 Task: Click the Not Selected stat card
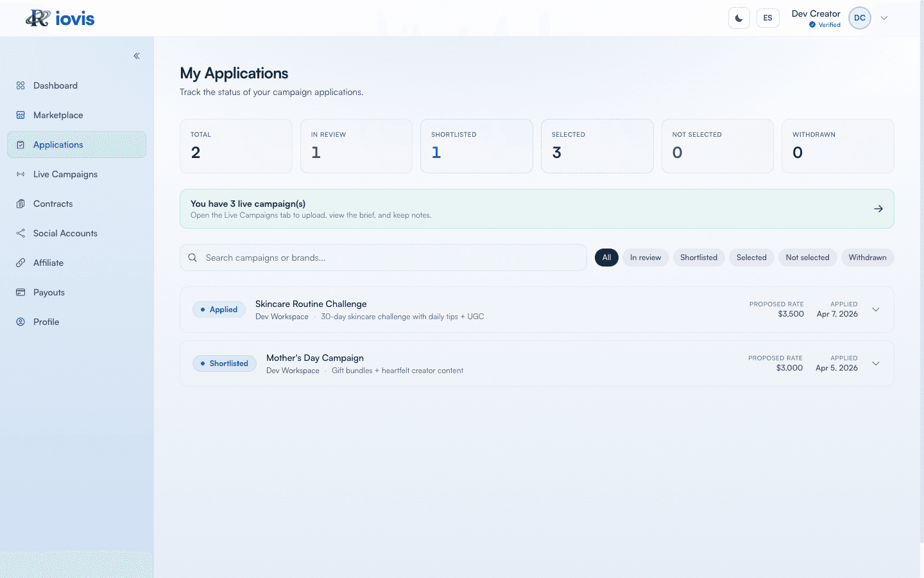pyautogui.click(x=717, y=146)
